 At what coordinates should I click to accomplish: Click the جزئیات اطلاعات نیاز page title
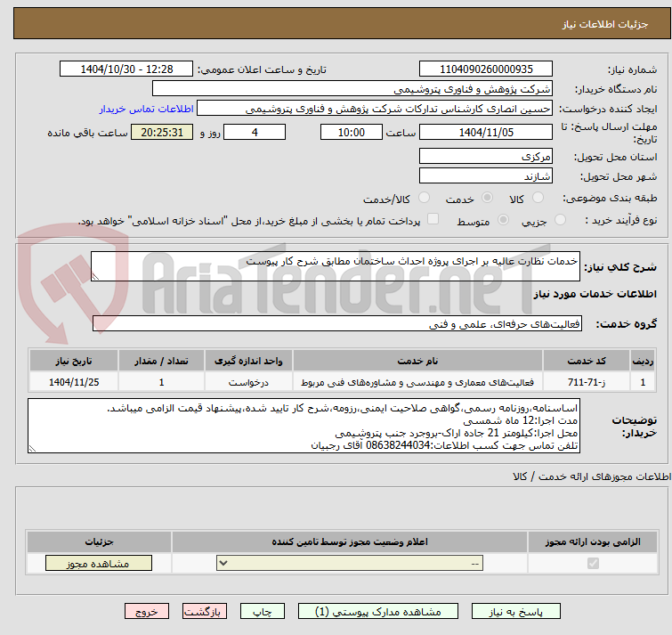point(604,24)
